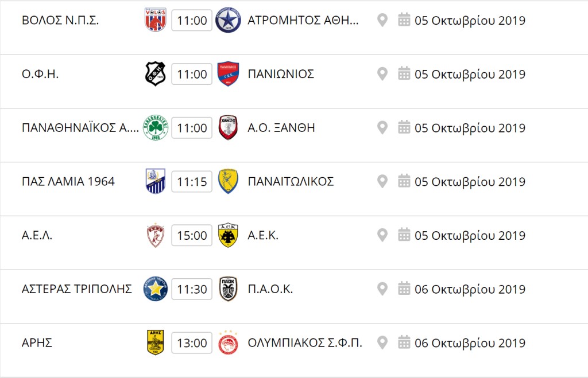Open the Π.Α.Ο.Κ. team name link

(x=270, y=289)
